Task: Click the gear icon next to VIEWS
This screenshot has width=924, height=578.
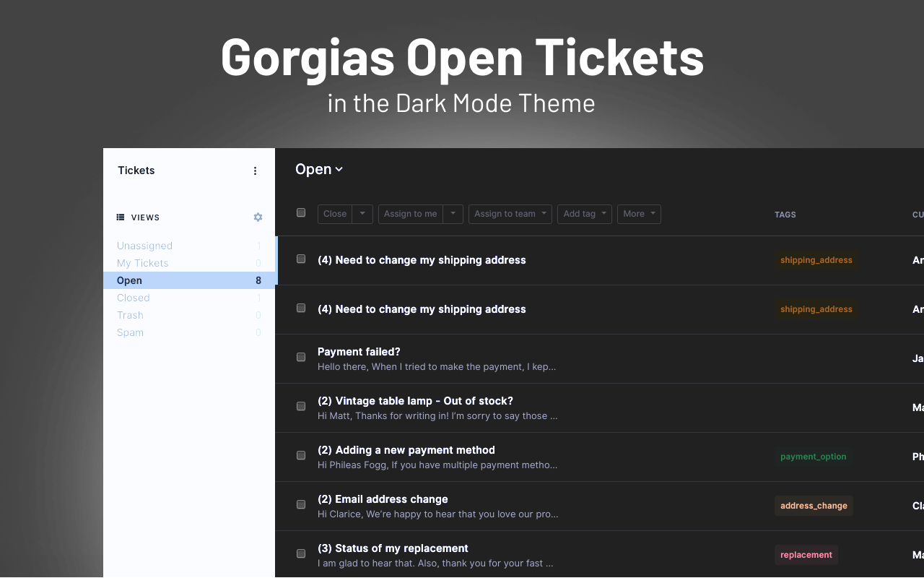Action: [258, 217]
